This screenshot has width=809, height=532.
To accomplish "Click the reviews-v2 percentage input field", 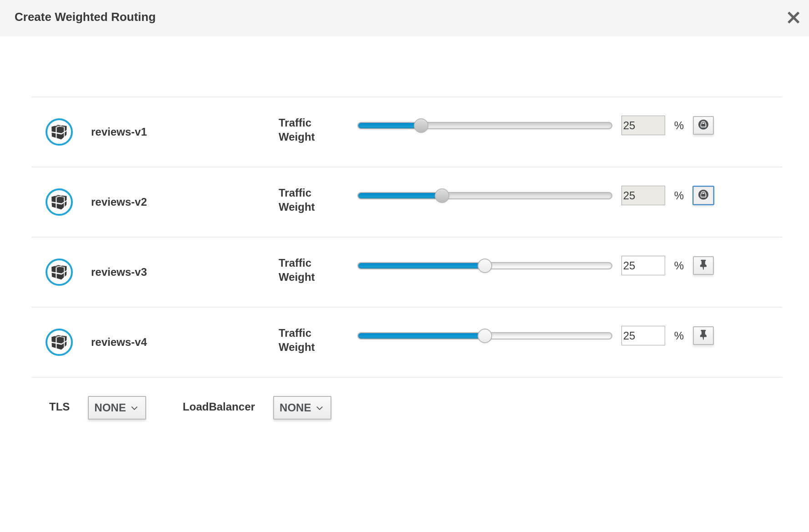I will [643, 195].
